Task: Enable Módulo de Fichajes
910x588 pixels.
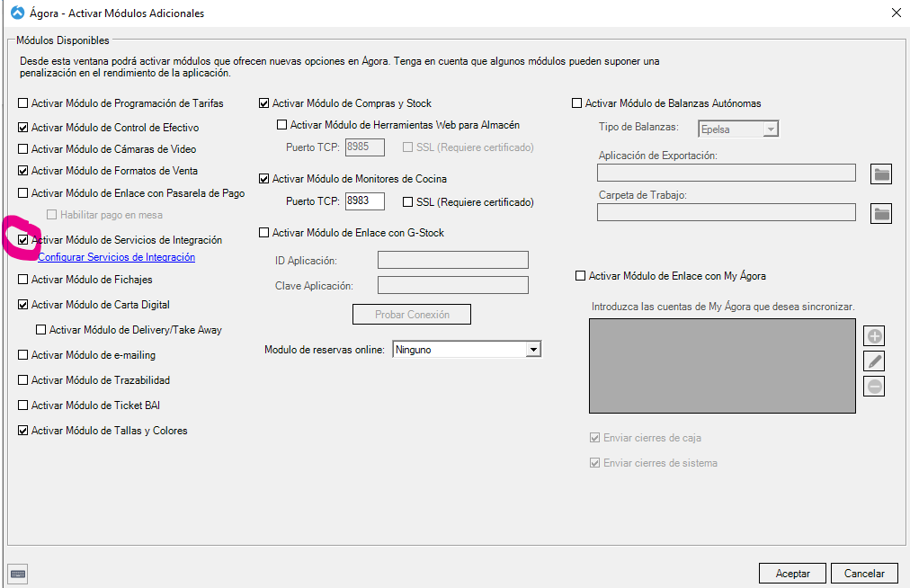Action: 23,280
